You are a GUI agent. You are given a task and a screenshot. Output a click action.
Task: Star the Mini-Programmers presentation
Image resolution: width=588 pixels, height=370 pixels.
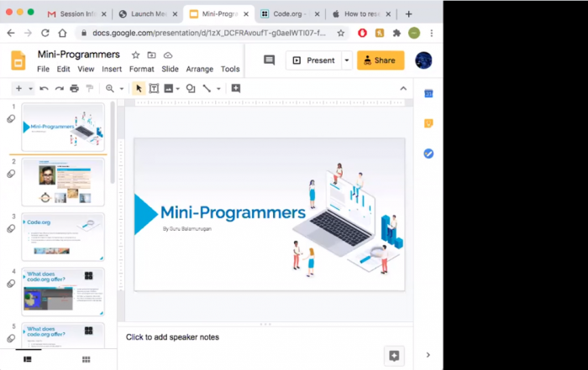tap(136, 55)
